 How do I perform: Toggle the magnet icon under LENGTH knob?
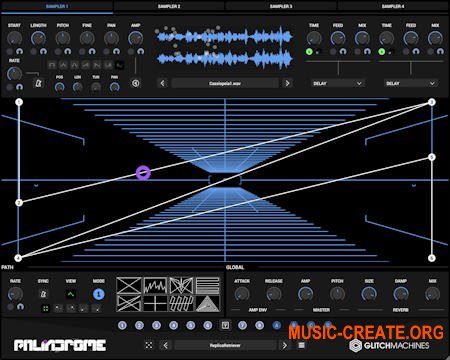[x=43, y=51]
